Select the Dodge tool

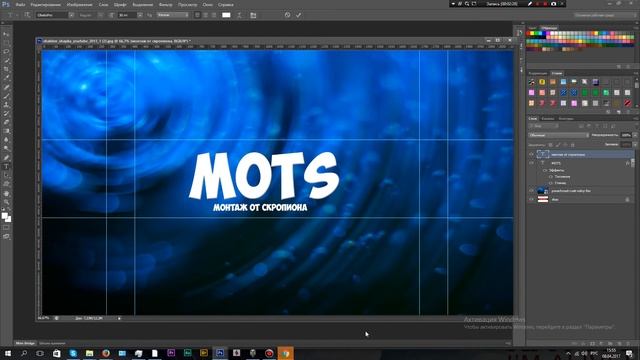pyautogui.click(x=6, y=149)
